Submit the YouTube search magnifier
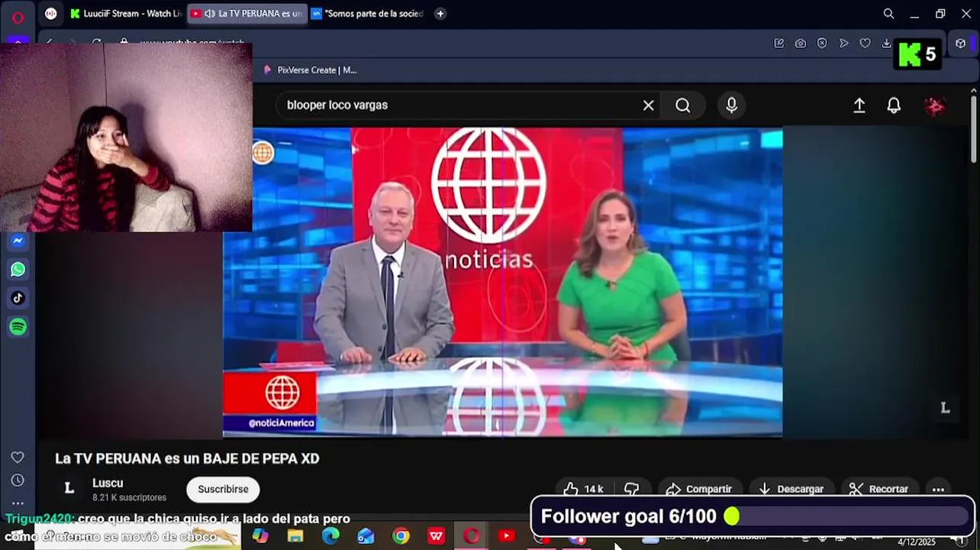This screenshot has width=980, height=550. (683, 105)
